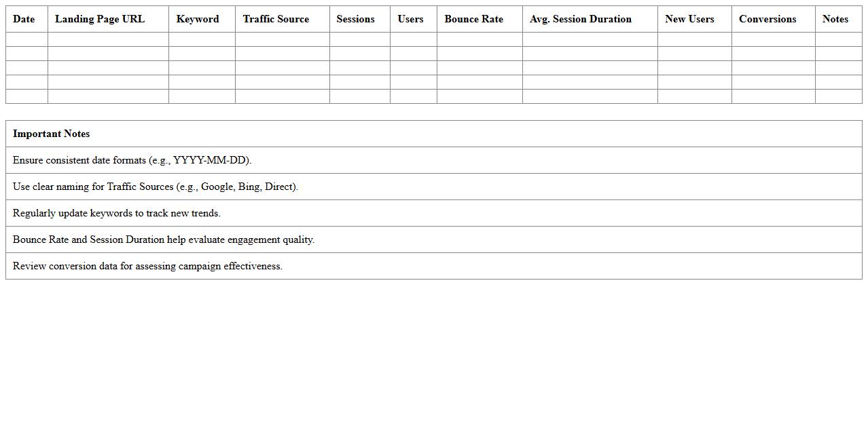This screenshot has width=868, height=441.
Task: Click the Date column header
Action: (24, 19)
